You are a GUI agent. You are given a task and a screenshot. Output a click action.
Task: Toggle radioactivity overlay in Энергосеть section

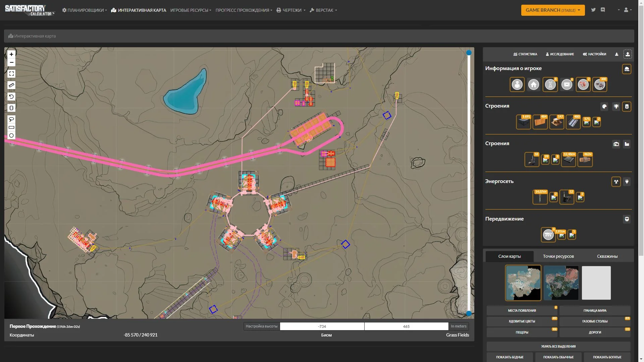coord(616,182)
